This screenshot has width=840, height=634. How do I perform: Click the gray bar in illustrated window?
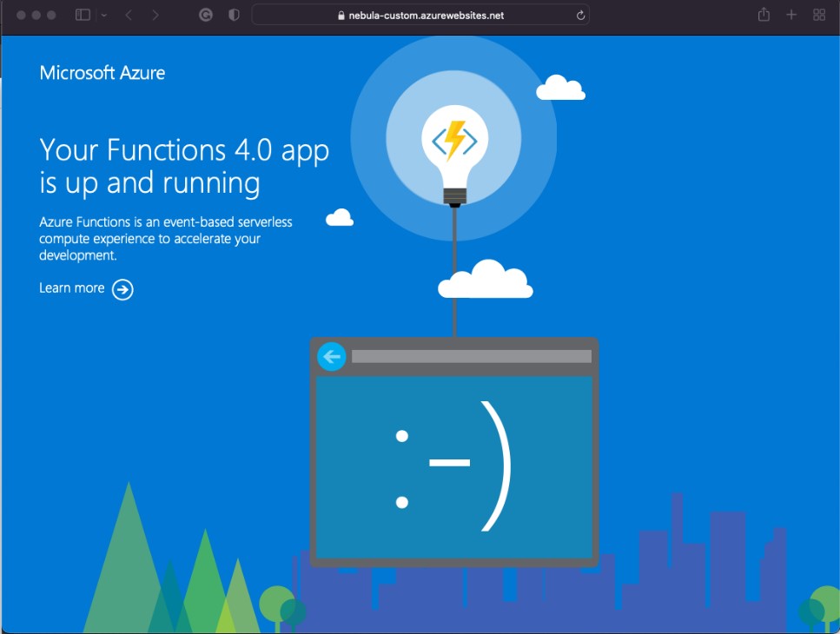[471, 356]
